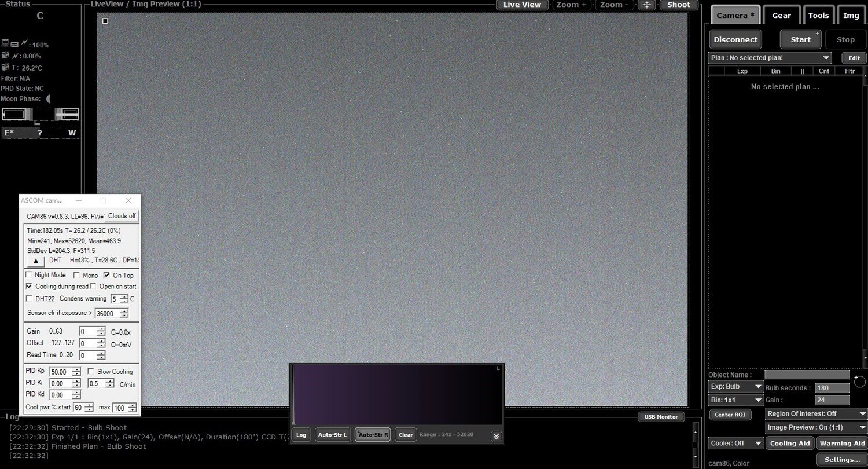868x469 pixels.
Task: Open the Warming Aid
Action: [x=843, y=444]
